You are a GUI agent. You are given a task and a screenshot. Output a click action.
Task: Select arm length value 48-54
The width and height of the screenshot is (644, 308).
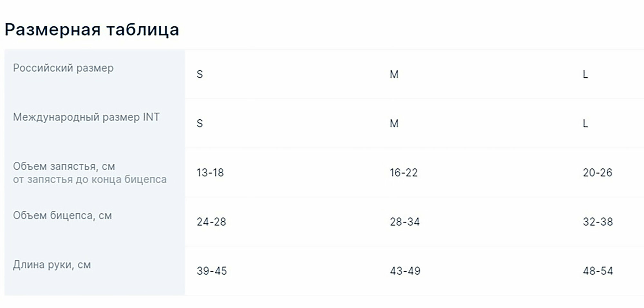pyautogui.click(x=598, y=271)
